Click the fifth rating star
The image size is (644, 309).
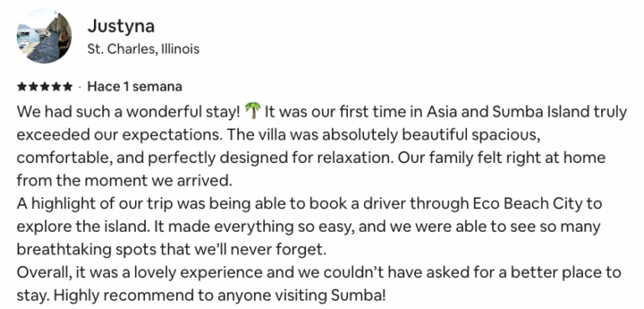[66, 86]
